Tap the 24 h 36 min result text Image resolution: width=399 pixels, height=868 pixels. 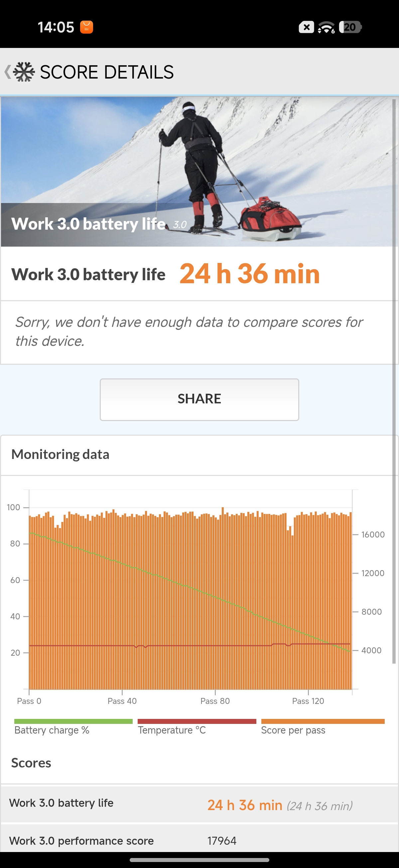249,274
